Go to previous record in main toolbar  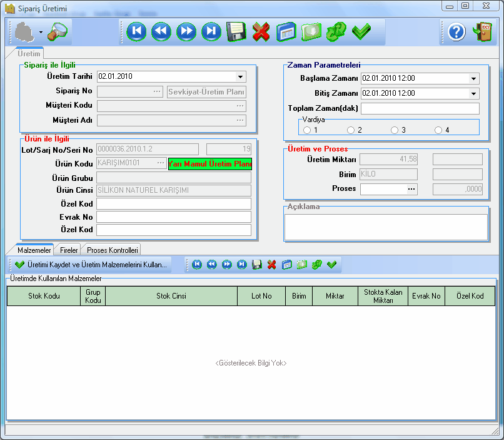coord(161,31)
